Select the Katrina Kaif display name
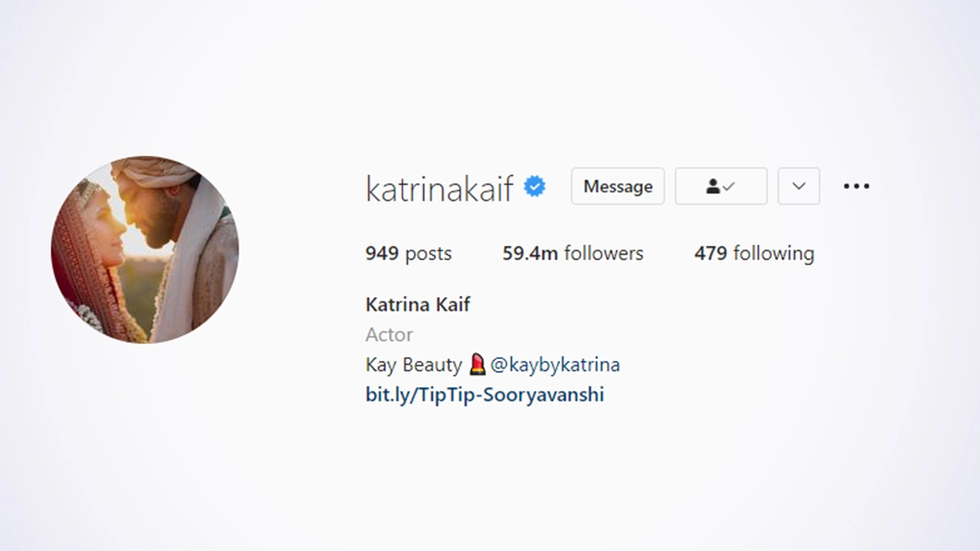The height and width of the screenshot is (551, 980). [x=418, y=304]
